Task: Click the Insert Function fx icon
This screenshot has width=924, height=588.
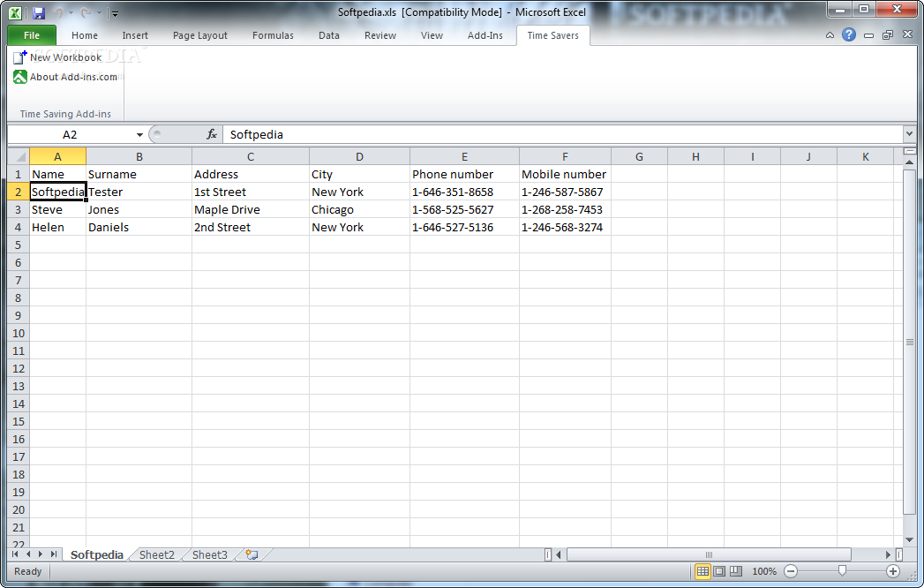Action: (x=212, y=134)
